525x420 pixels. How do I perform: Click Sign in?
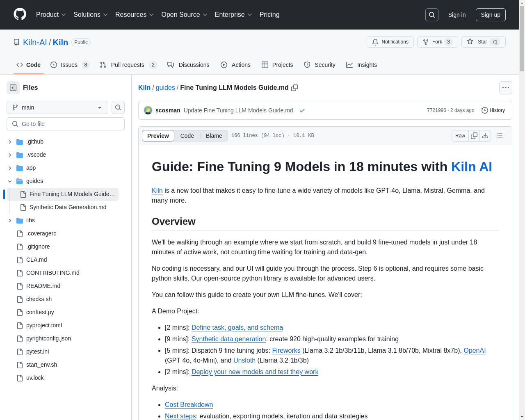click(x=457, y=15)
